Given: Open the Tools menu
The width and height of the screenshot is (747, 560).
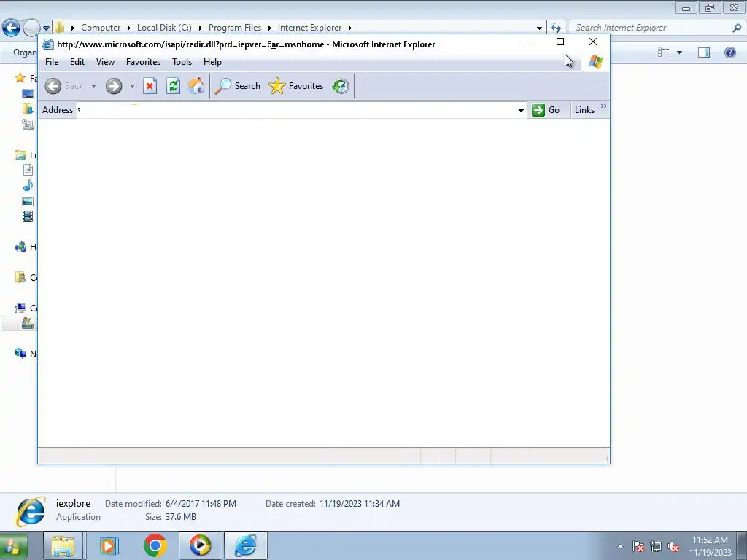Looking at the screenshot, I should tap(182, 62).
